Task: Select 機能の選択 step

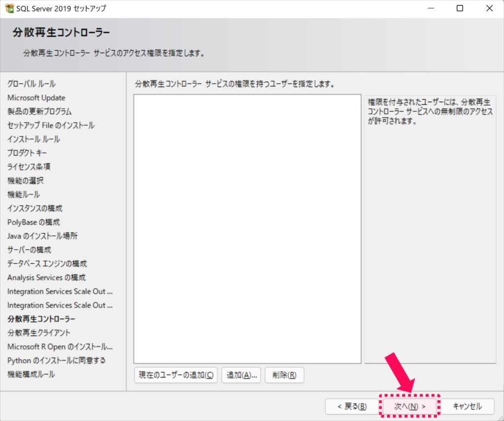Action: [26, 181]
